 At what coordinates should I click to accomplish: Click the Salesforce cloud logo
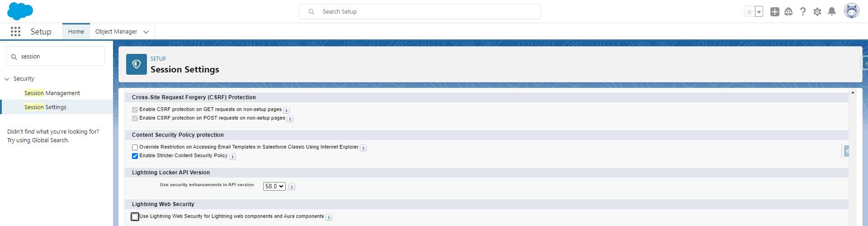20,11
